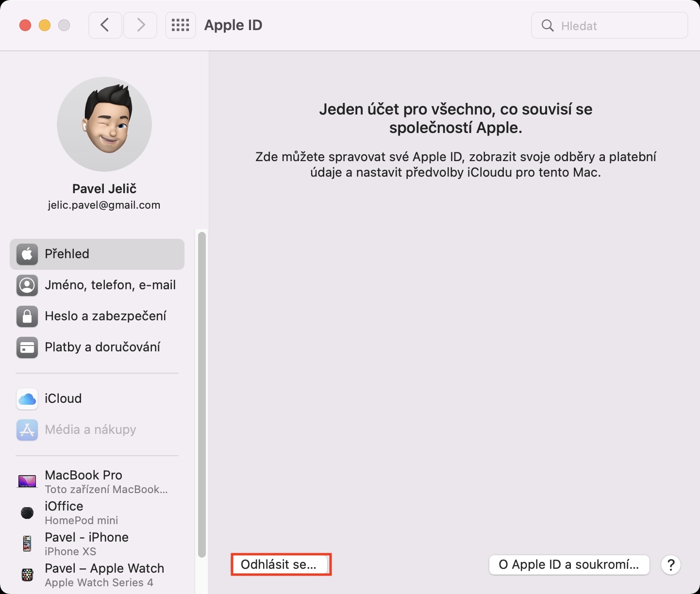Click the contact icon for Jméno, telefon, e-mail
700x594 pixels.
tap(27, 285)
